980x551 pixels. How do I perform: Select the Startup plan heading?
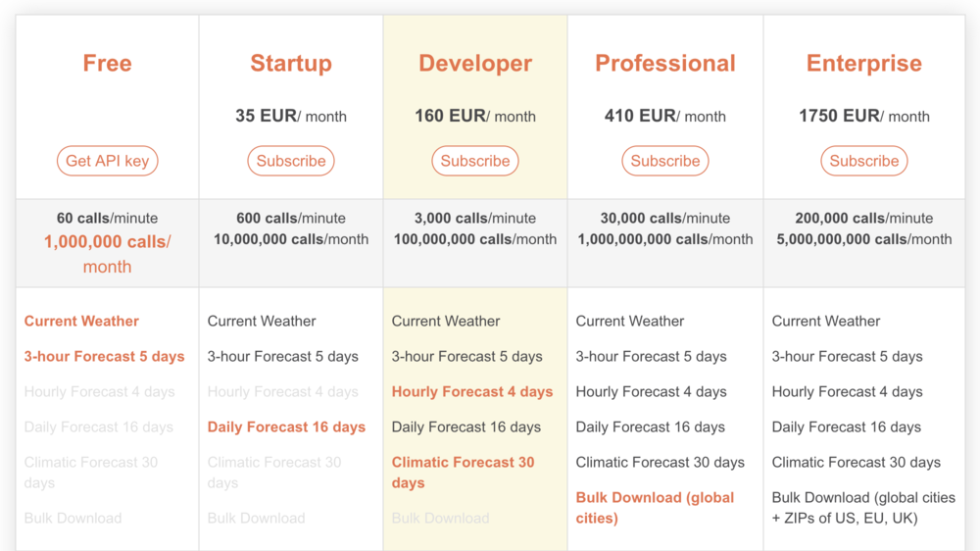pos(291,63)
